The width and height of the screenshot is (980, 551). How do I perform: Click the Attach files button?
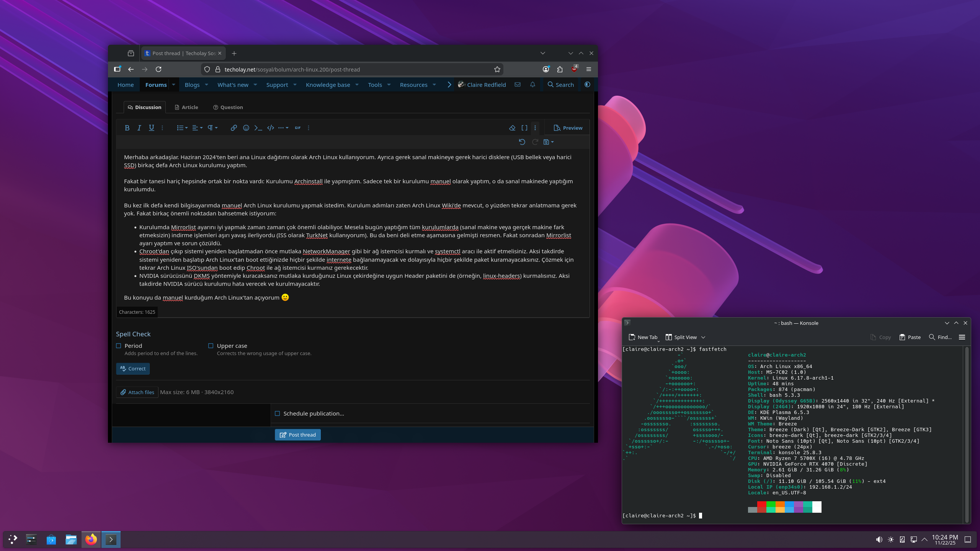(137, 392)
